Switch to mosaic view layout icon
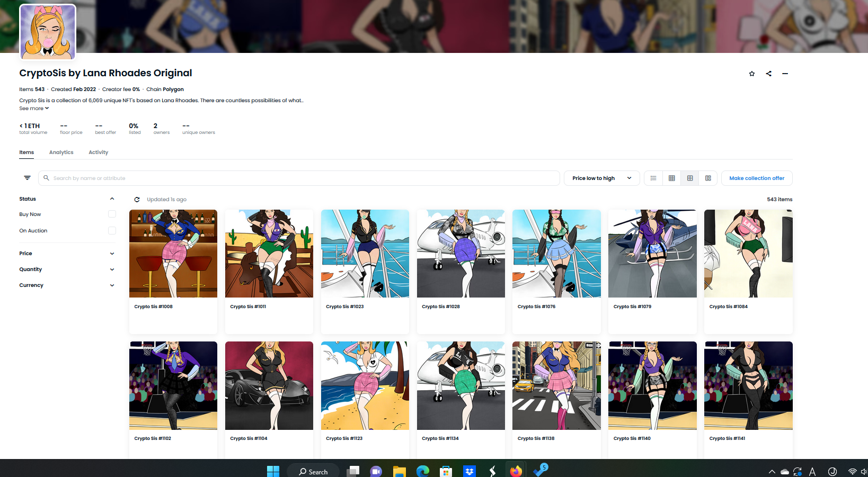Viewport: 868px width, 477px height. click(x=708, y=178)
